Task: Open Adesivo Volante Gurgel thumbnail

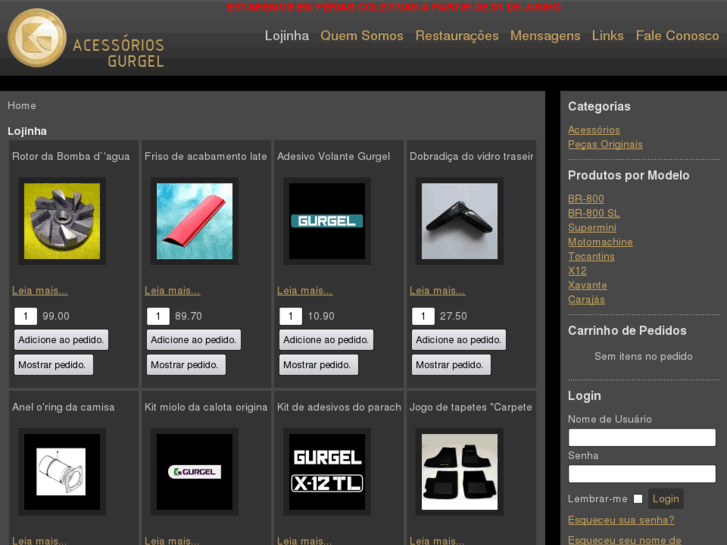Action: click(327, 221)
